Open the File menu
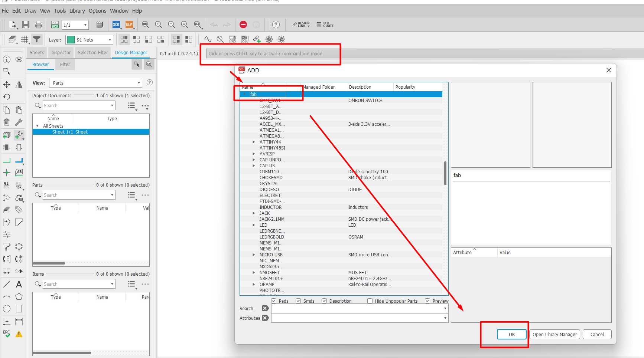 pyautogui.click(x=5, y=11)
